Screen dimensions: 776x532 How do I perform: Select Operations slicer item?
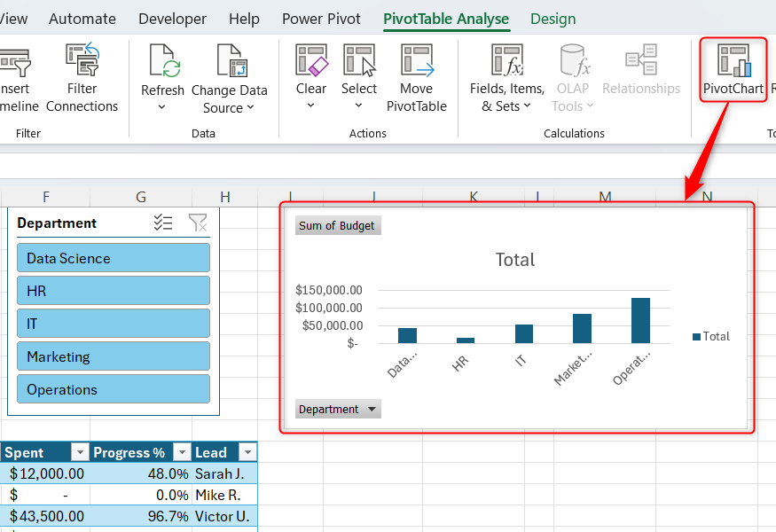pos(114,389)
